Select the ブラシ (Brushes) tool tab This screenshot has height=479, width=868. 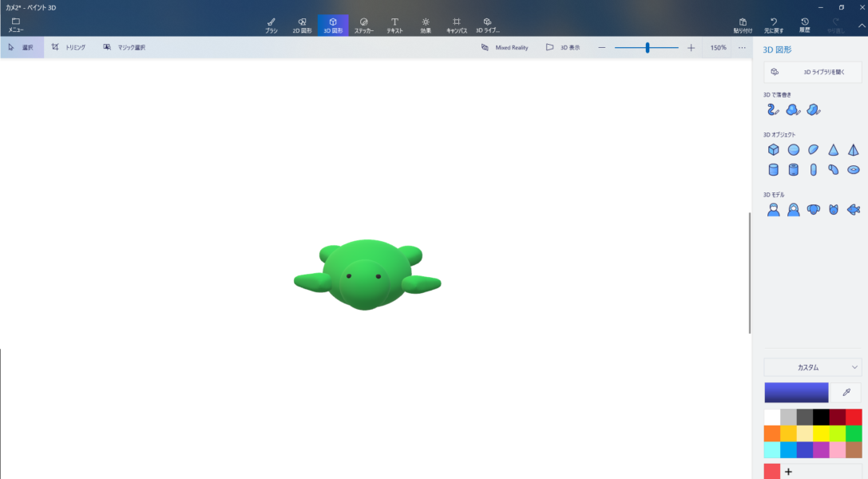pyautogui.click(x=271, y=26)
